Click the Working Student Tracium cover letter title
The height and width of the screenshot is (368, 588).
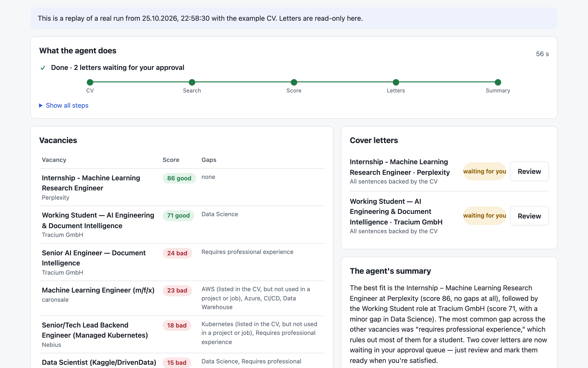[396, 212]
